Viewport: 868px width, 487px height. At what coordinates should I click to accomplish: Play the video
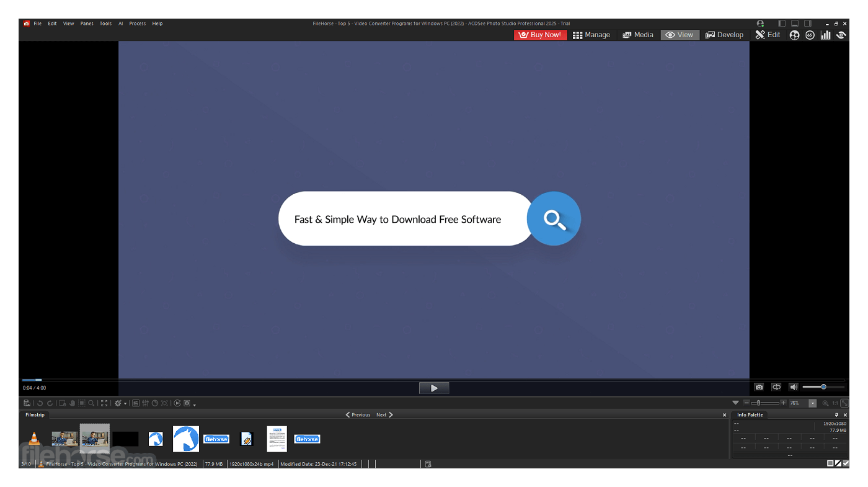[434, 388]
